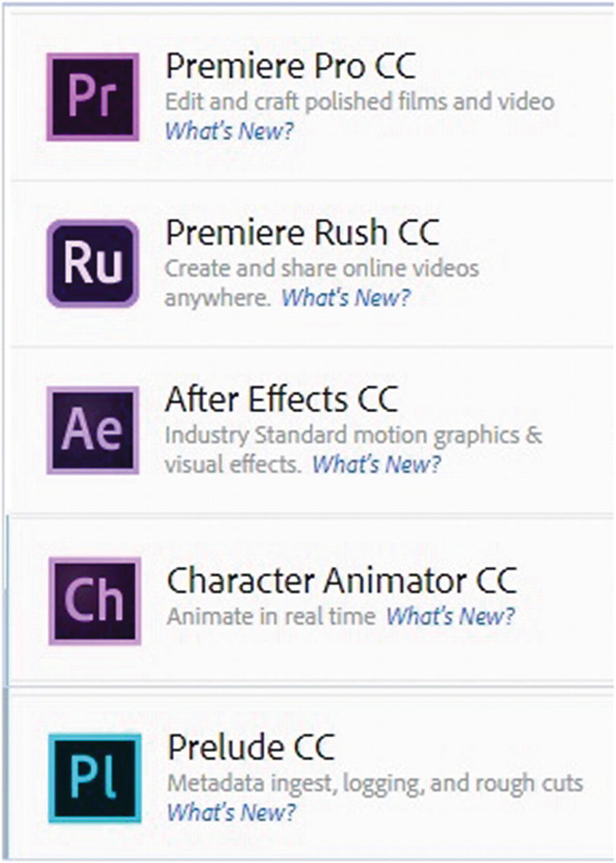Open What's New for Prelude CC
Viewport: 616px width, 863px height.
231,812
